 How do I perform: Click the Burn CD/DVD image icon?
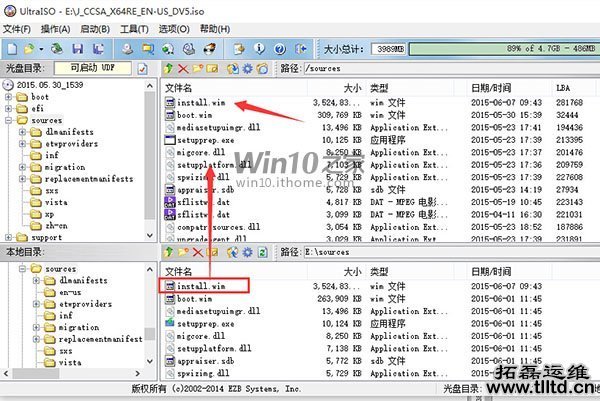(x=209, y=49)
